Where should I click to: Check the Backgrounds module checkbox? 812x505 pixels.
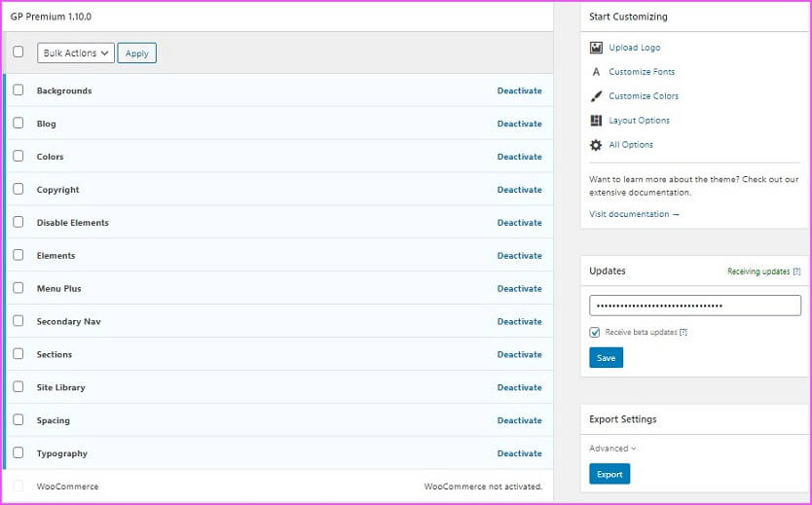18,90
